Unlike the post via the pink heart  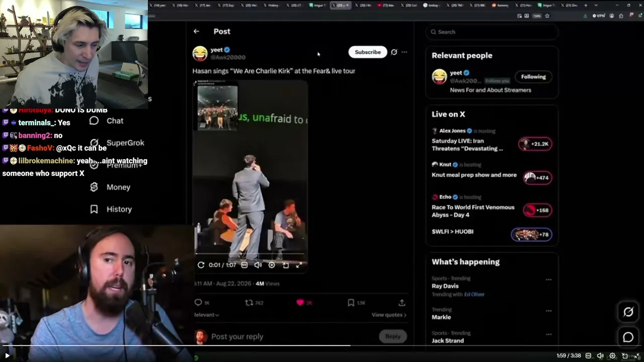coord(300,303)
